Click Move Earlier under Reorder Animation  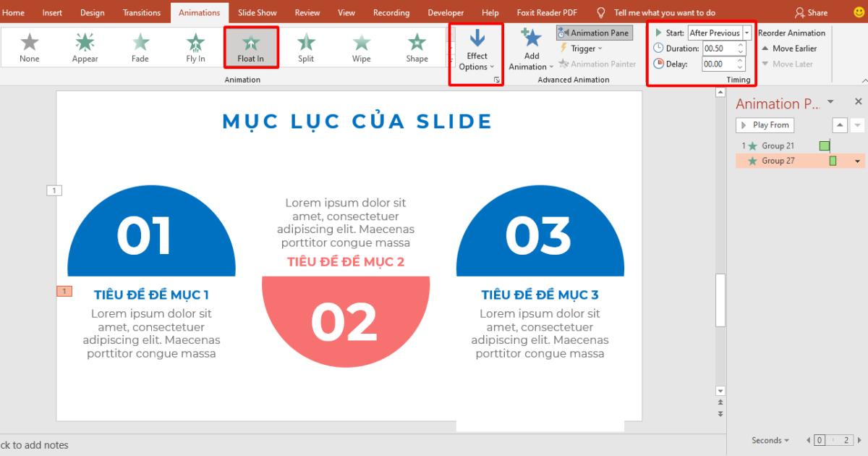coord(789,48)
